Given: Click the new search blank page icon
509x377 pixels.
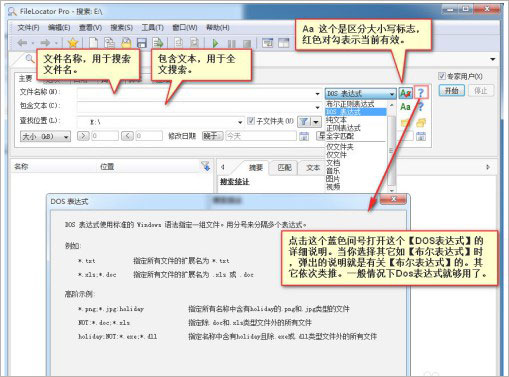Looking at the screenshot, I should 93,43.
